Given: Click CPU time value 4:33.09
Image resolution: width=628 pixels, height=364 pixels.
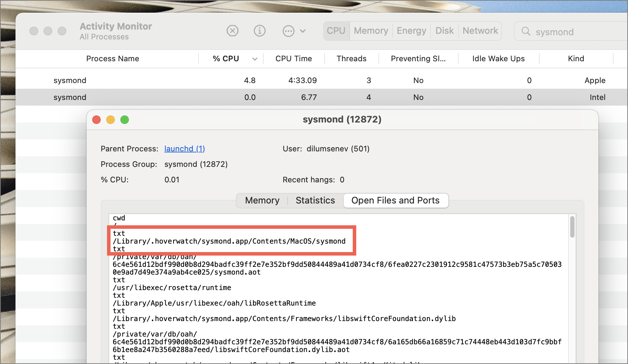Looking at the screenshot, I should pos(302,80).
